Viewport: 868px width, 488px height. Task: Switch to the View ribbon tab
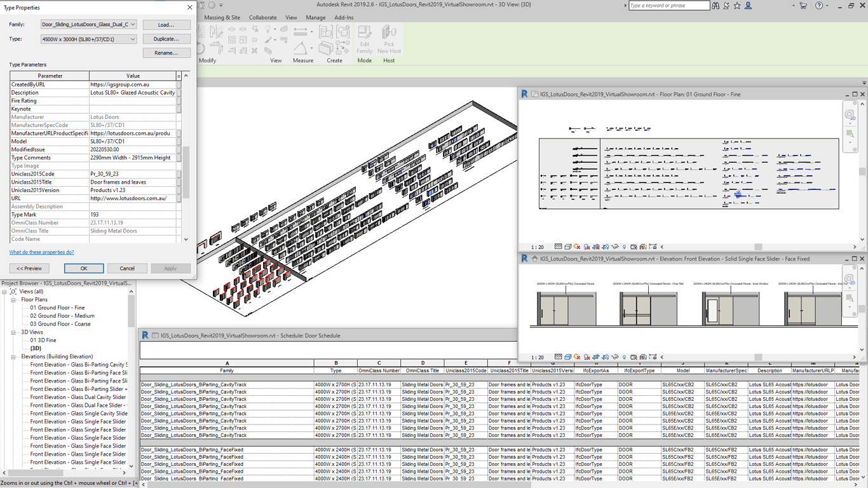pos(291,18)
